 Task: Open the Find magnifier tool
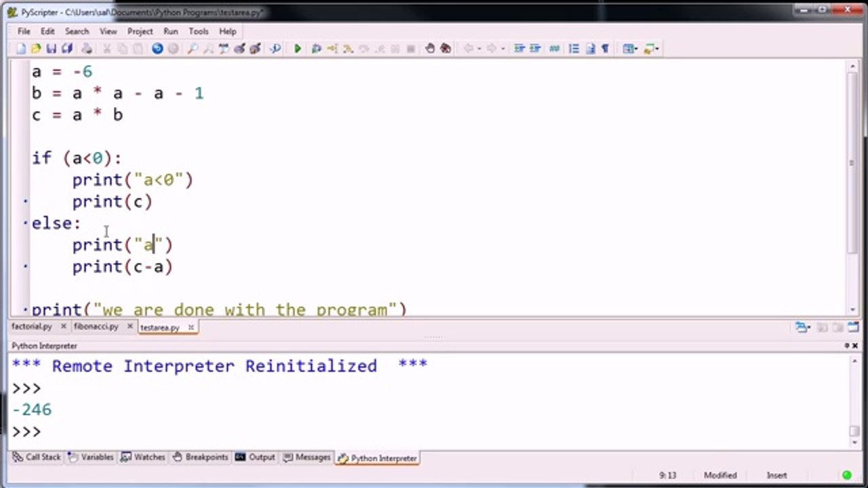(193, 49)
